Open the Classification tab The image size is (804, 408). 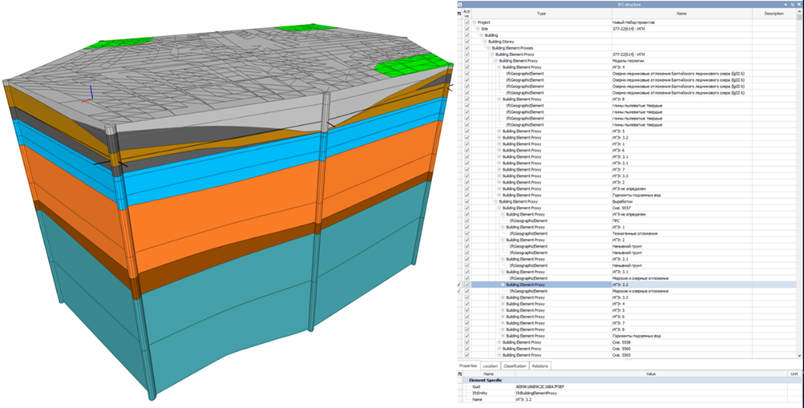click(517, 366)
